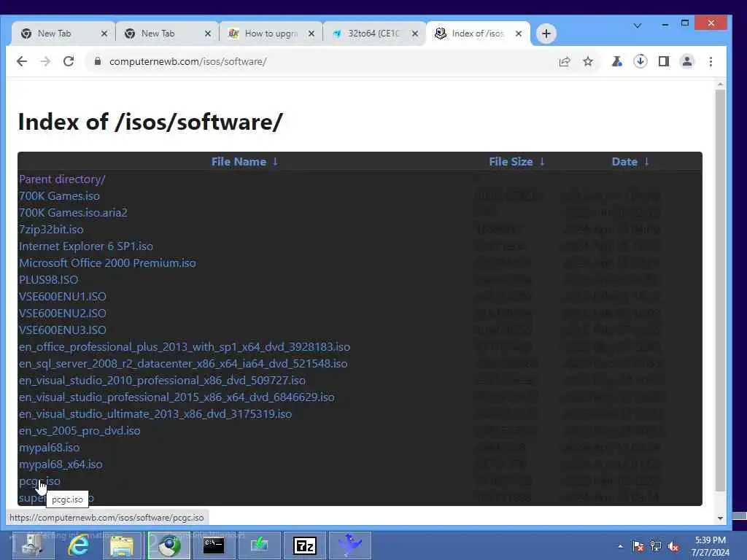Switch to the How to upgrade tab

click(x=271, y=34)
